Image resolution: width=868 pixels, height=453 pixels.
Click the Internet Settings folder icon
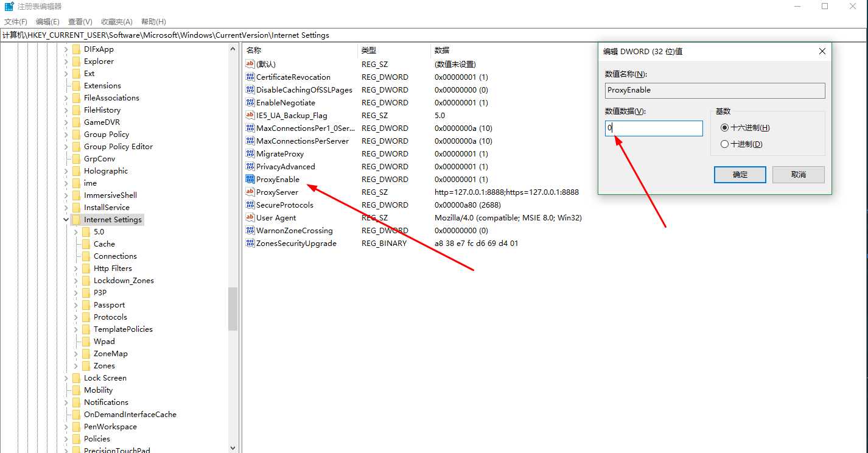click(76, 219)
